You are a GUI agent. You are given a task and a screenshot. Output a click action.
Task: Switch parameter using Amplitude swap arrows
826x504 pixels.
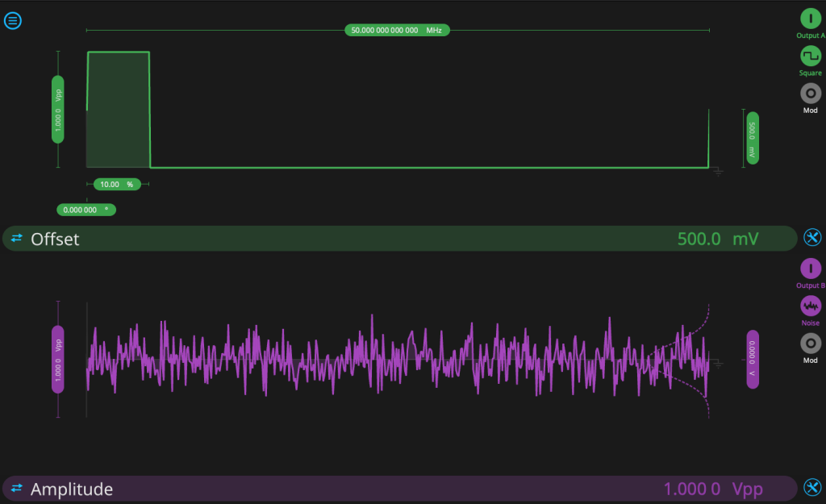tap(17, 489)
